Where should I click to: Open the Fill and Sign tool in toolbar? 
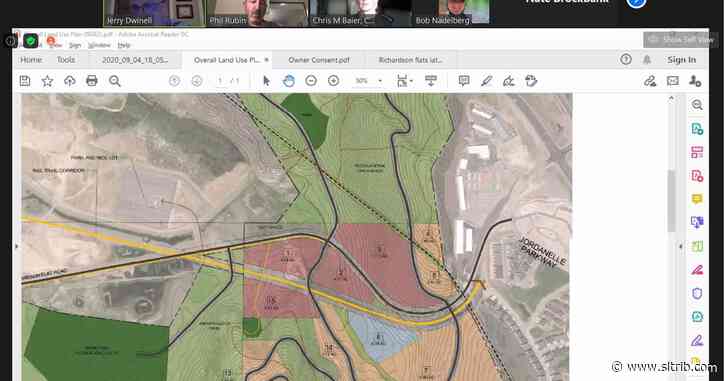[509, 81]
